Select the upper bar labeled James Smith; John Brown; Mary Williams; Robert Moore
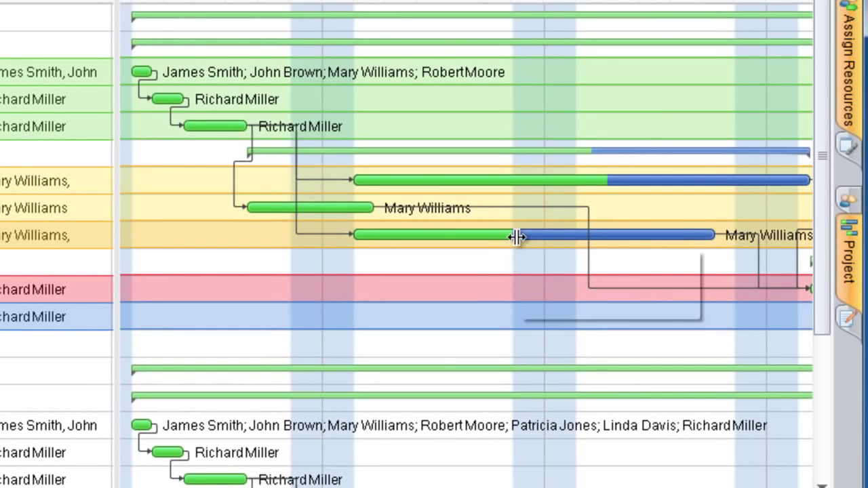This screenshot has width=868, height=488. click(142, 72)
